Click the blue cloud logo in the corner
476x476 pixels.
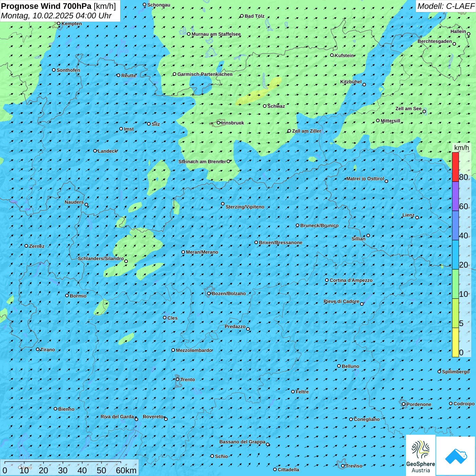coord(456,456)
